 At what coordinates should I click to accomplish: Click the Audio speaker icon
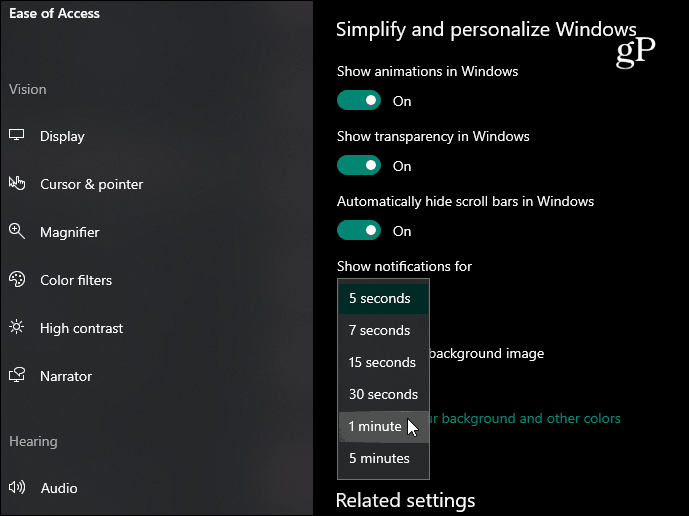(x=17, y=487)
